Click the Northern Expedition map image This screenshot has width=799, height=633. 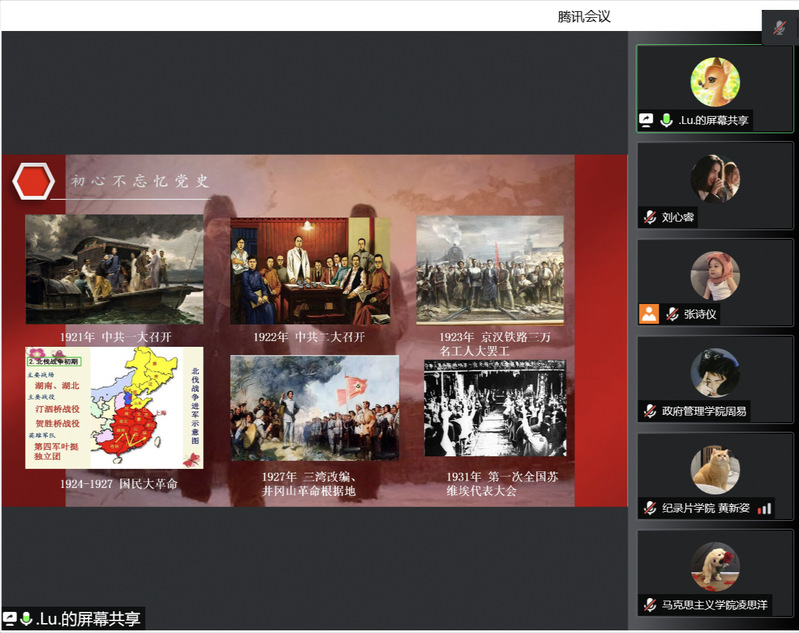click(114, 407)
